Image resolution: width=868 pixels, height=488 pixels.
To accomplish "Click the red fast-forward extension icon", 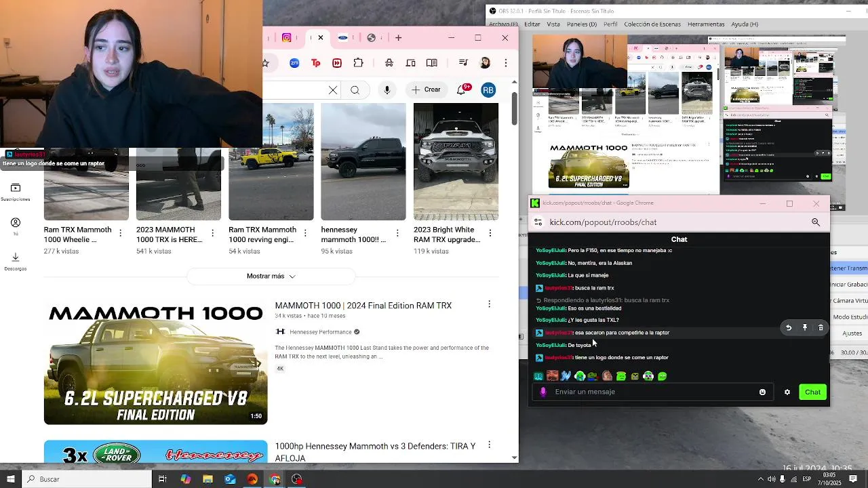I will click(x=337, y=63).
